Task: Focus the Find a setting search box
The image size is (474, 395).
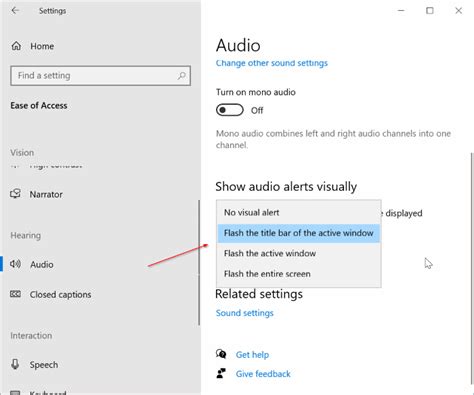Action: 100,76
